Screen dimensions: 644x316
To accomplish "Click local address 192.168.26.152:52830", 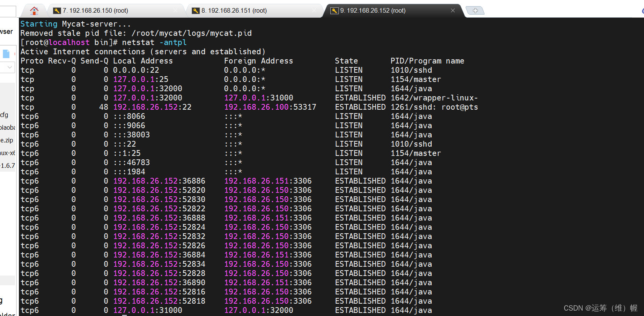I will coord(159,199).
